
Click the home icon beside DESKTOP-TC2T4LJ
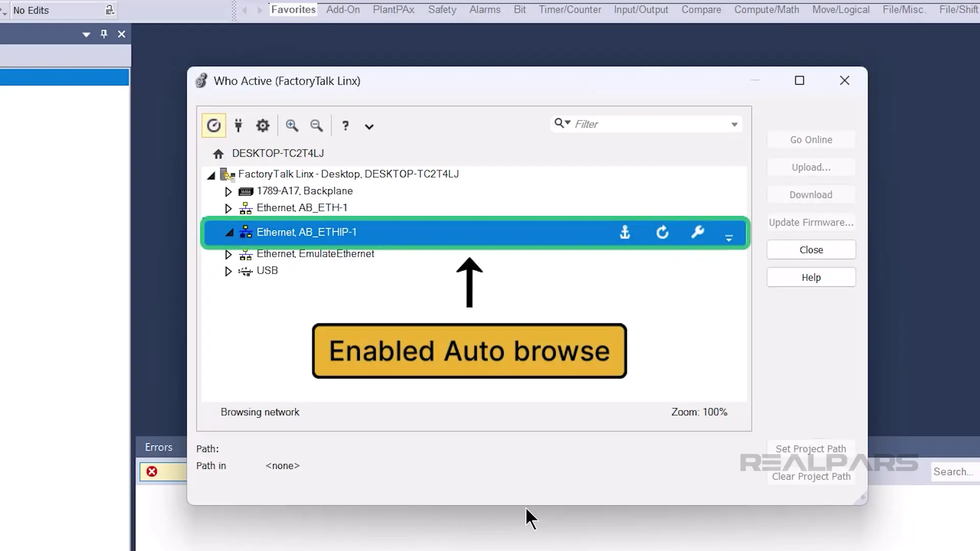tap(218, 154)
